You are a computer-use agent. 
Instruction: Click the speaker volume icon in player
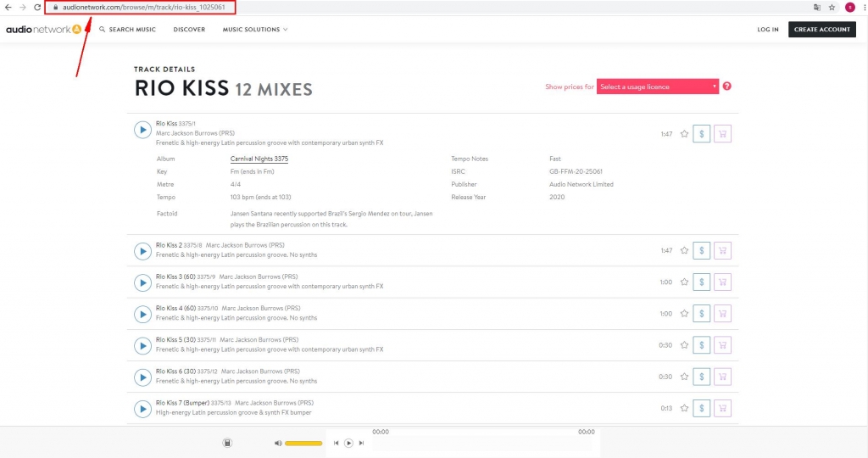pos(278,443)
